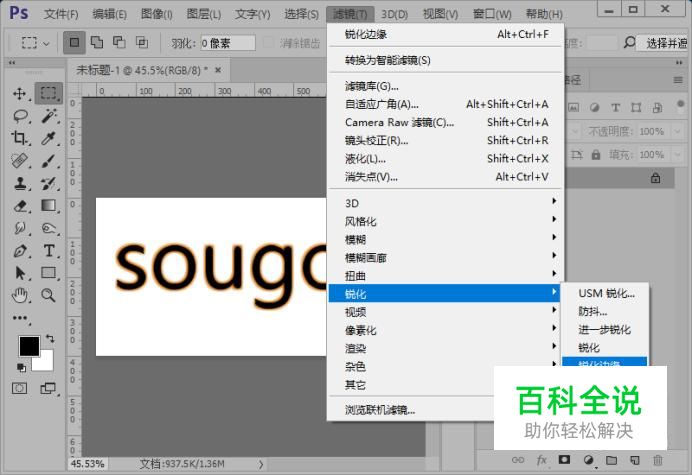Screen dimensions: 692x475
Task: Select the Lasso tool
Action: [20, 116]
